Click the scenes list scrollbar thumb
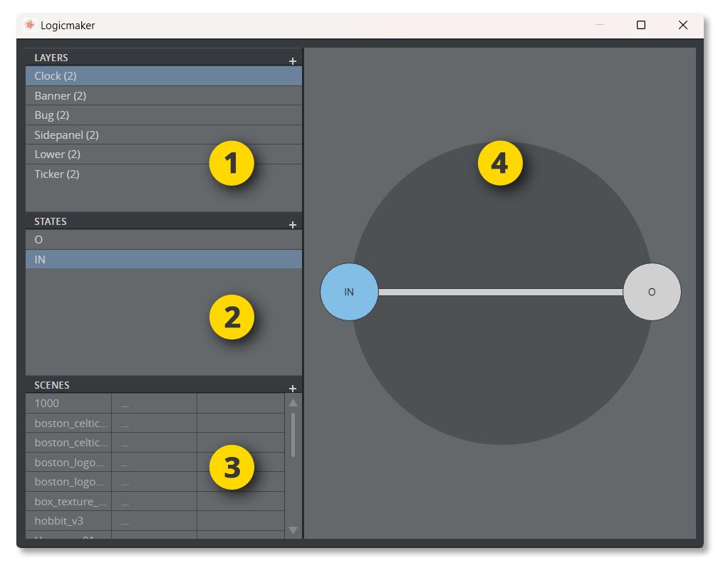Screen dimensions: 728x563 pyautogui.click(x=293, y=434)
